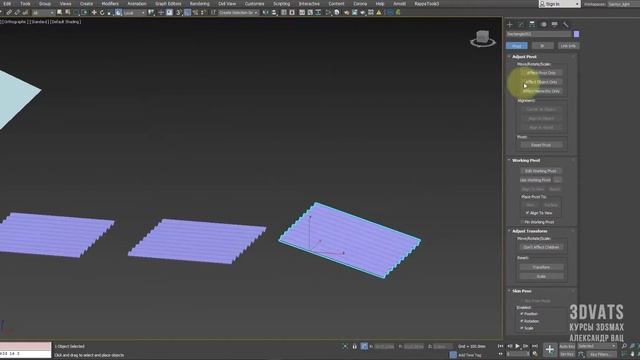Viewport: 640px width, 360px height.
Task: Open Render Setup icon in toolbar
Action: coord(346,13)
